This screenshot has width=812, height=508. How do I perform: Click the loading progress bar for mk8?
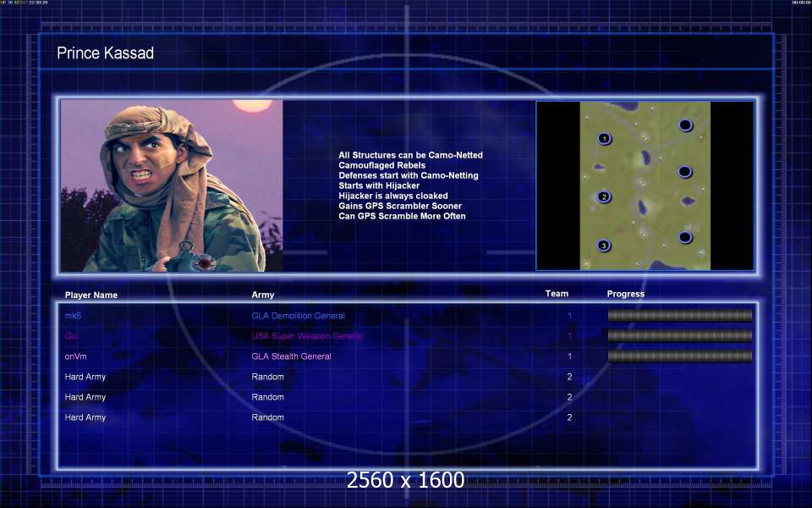679,315
